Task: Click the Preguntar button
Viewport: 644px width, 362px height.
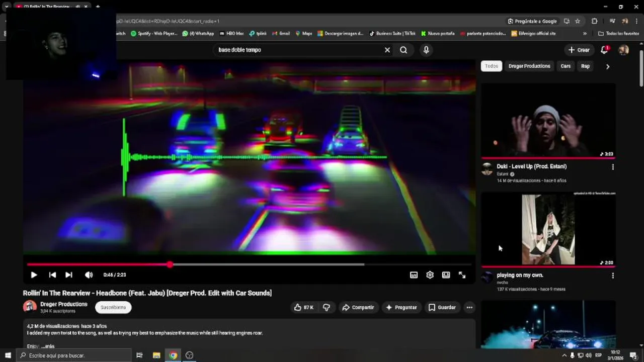Action: click(401, 307)
